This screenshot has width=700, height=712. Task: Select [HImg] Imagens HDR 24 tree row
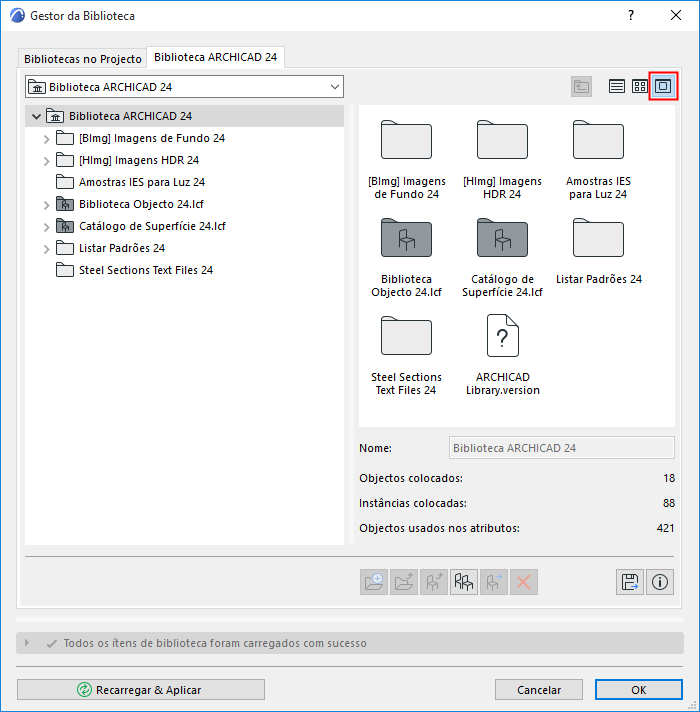[x=184, y=160]
